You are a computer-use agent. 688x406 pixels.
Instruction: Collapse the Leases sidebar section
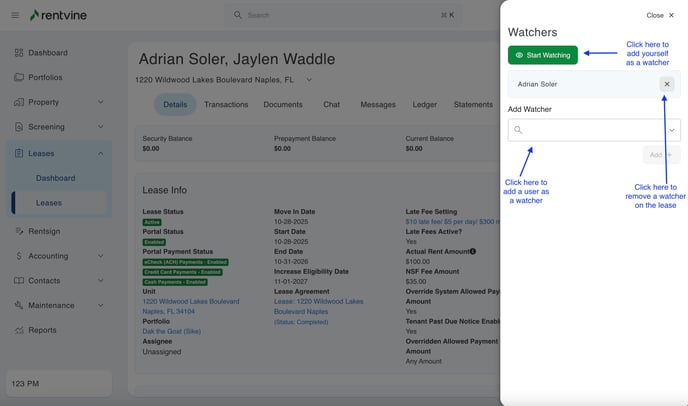[101, 153]
